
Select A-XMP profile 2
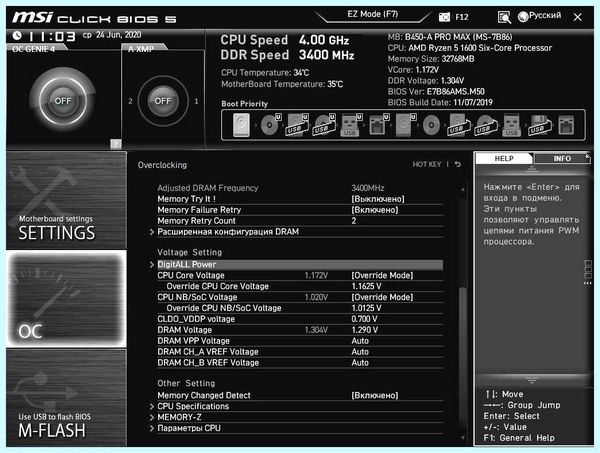(130, 101)
